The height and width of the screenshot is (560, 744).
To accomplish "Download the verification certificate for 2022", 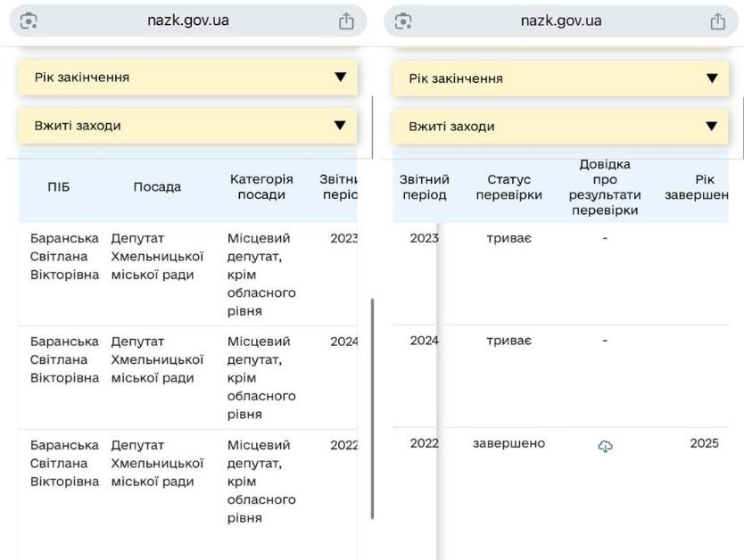I will tap(605, 446).
